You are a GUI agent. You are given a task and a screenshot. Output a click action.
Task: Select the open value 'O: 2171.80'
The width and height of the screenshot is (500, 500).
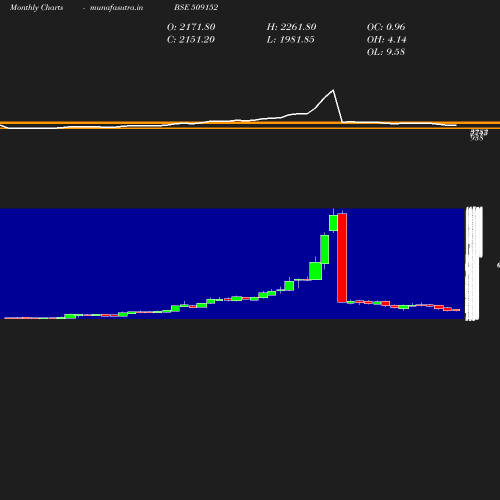191,27
